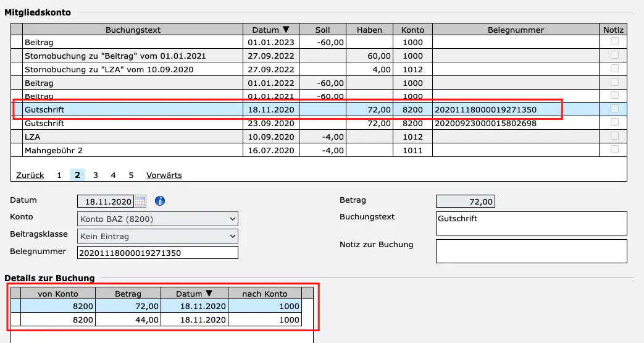Tick Notiz checkbox for Stornobuchung LZA row
This screenshot has height=343, width=644.
(x=614, y=68)
